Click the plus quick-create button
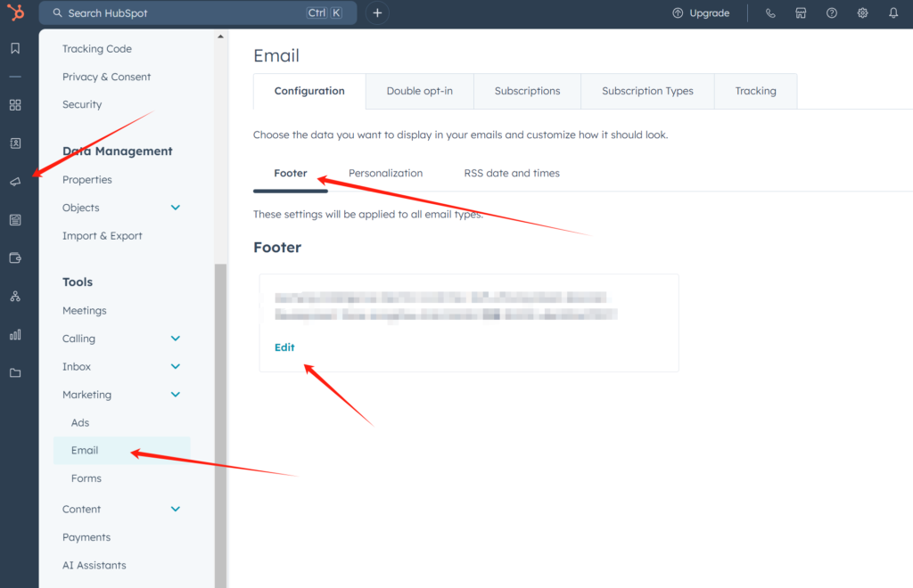 (x=377, y=13)
